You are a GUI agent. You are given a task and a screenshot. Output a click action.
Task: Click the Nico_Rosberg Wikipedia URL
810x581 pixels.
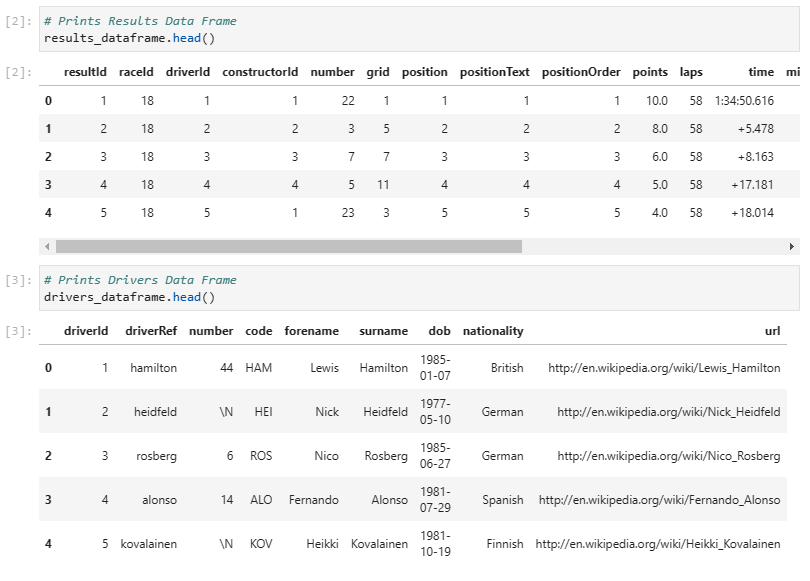(x=669, y=456)
